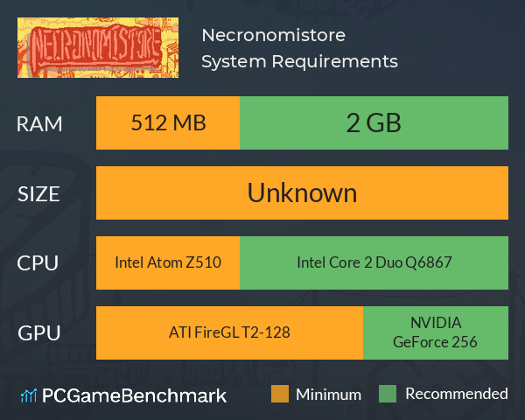
Task: Select the green Recommended legend swatch
Action: coord(388,394)
